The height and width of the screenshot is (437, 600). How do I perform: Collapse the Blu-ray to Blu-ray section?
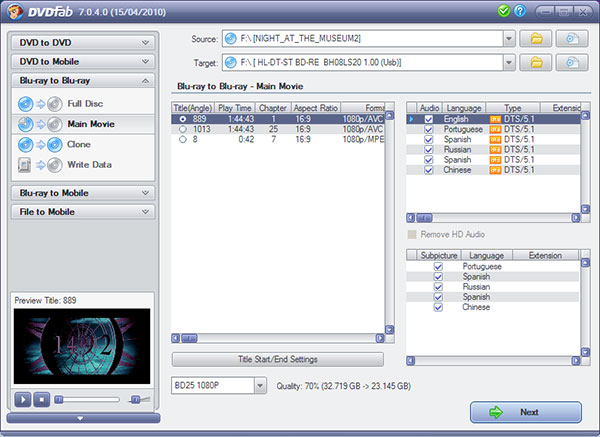[x=83, y=80]
